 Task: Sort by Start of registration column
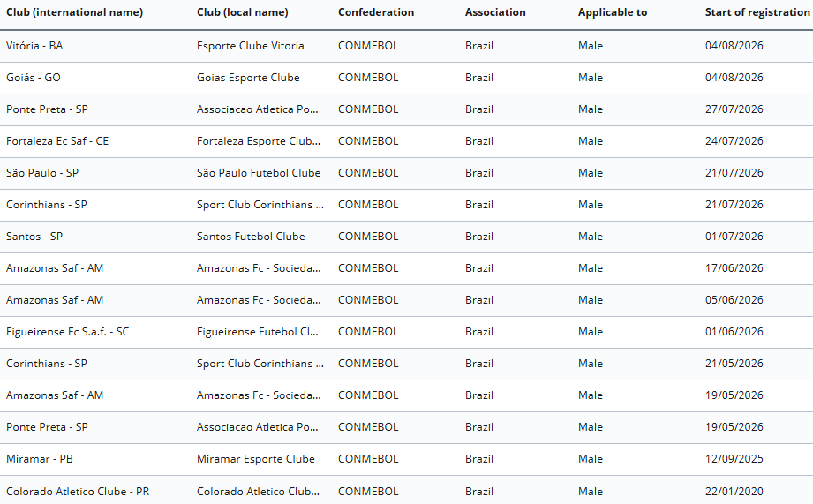[x=757, y=12]
